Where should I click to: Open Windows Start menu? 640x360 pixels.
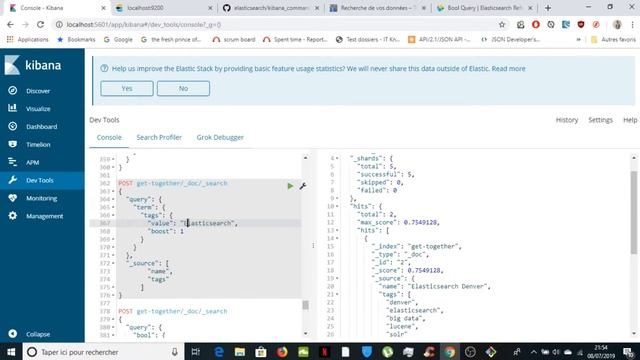(x=11, y=352)
